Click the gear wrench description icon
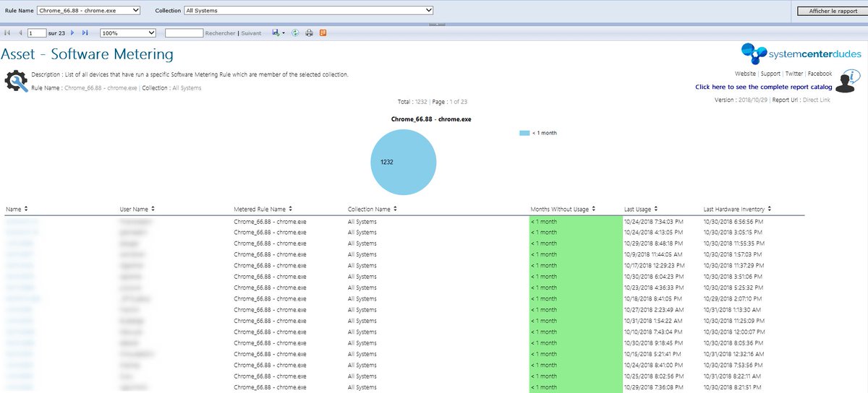The image size is (868, 393). point(16,81)
